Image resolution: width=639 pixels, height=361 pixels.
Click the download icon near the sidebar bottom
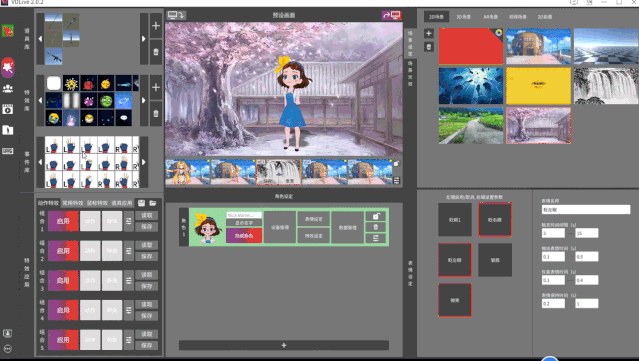click(x=7, y=333)
